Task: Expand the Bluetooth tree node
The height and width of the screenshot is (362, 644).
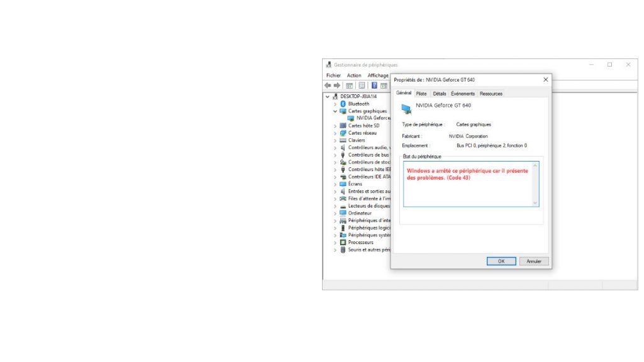Action: tap(335, 104)
